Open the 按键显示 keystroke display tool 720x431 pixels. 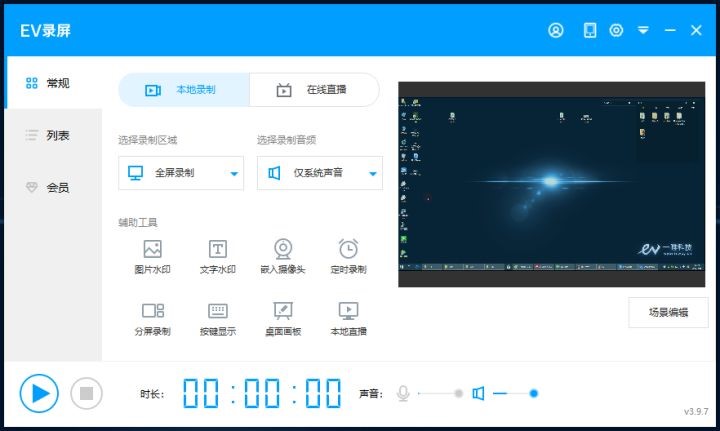click(x=218, y=319)
